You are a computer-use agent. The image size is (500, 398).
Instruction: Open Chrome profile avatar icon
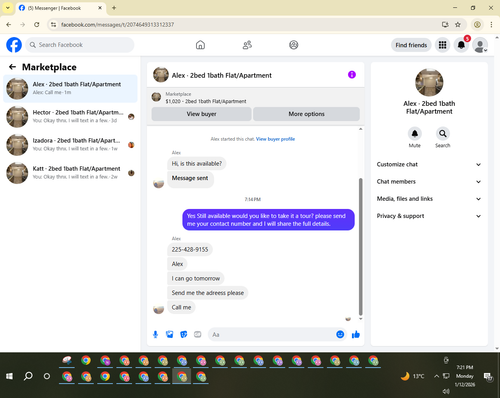[x=477, y=25]
